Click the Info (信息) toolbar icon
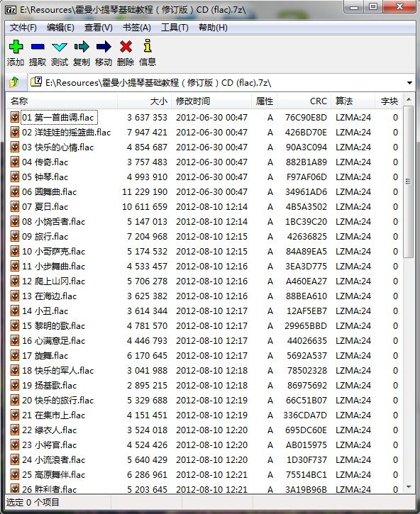 148,46
